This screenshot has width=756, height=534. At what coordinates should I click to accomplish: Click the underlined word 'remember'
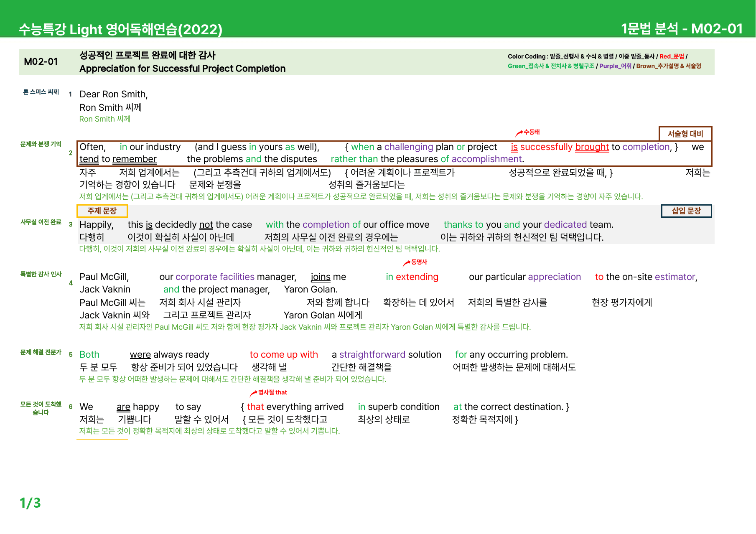coord(135,159)
